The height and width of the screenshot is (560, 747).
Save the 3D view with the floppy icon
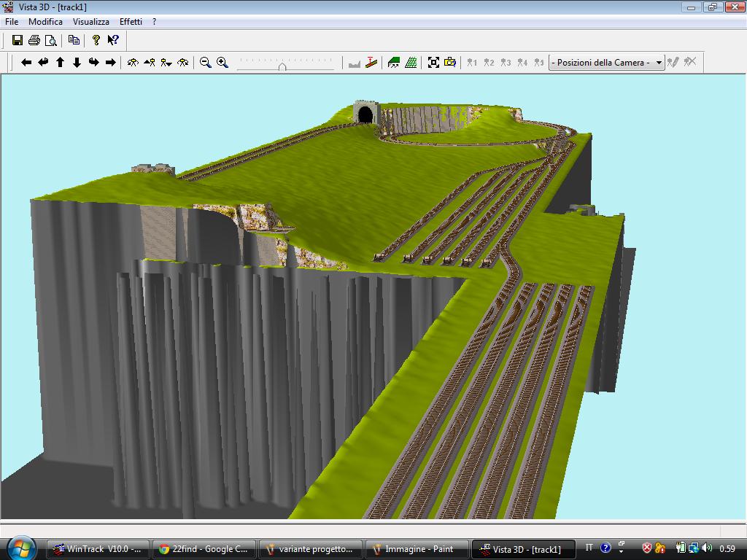click(x=18, y=40)
